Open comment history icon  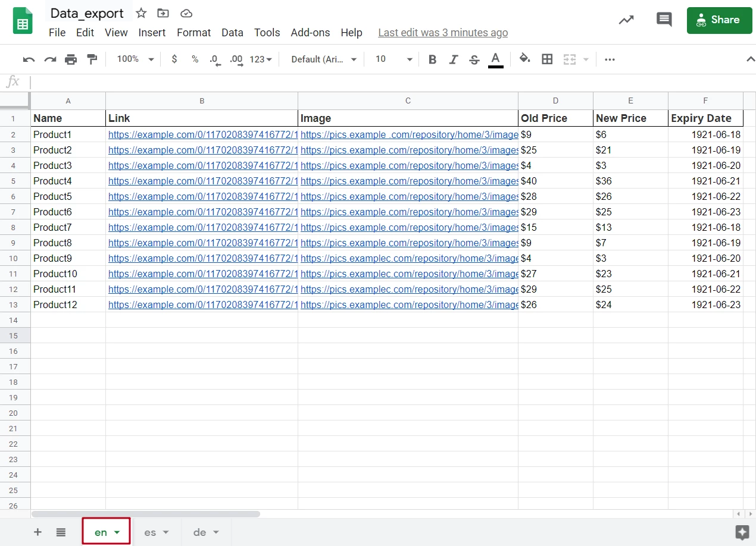[x=664, y=20]
